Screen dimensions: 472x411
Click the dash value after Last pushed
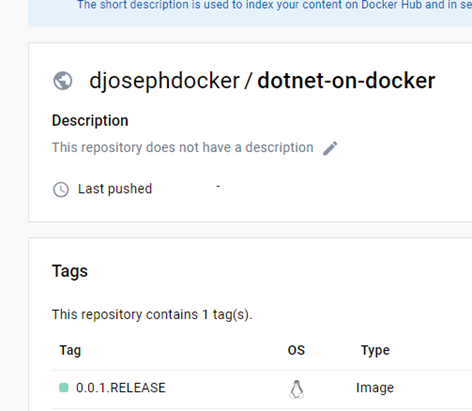218,187
